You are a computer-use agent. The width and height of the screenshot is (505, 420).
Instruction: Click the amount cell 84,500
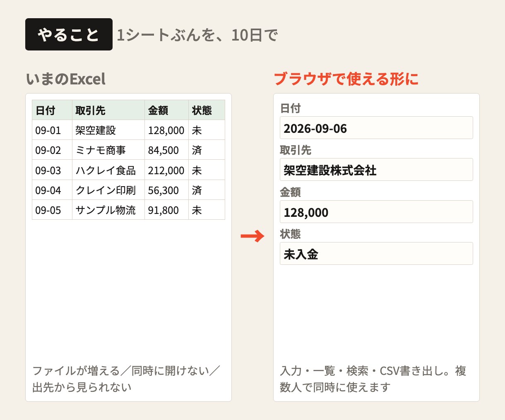click(167, 150)
